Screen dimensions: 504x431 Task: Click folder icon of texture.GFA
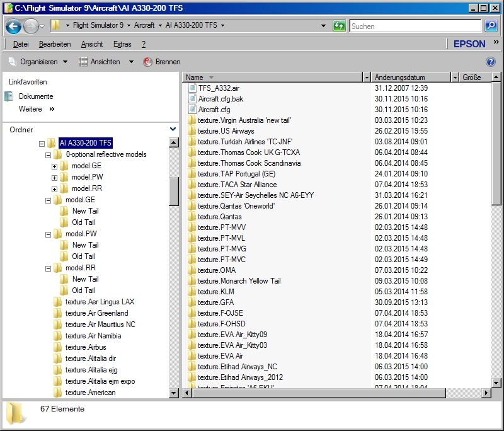(x=192, y=302)
